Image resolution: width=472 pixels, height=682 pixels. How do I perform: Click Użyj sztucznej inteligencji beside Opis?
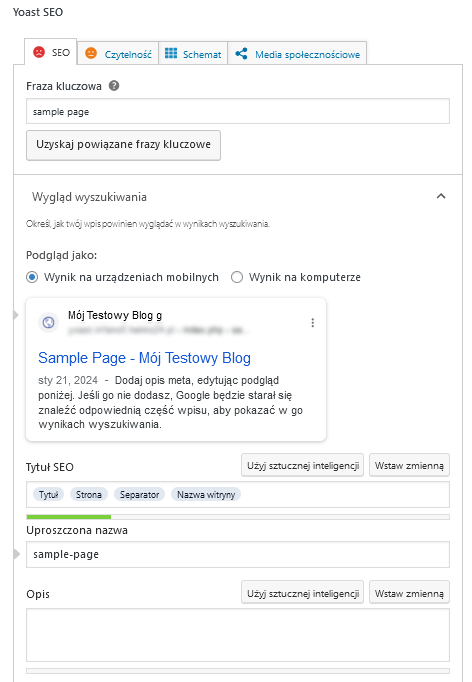[303, 594]
